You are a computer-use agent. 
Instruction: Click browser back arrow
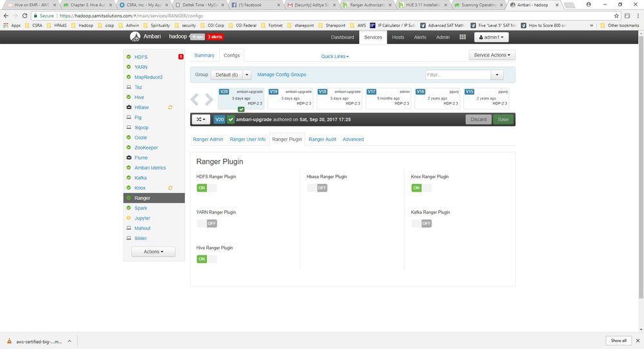6,15
